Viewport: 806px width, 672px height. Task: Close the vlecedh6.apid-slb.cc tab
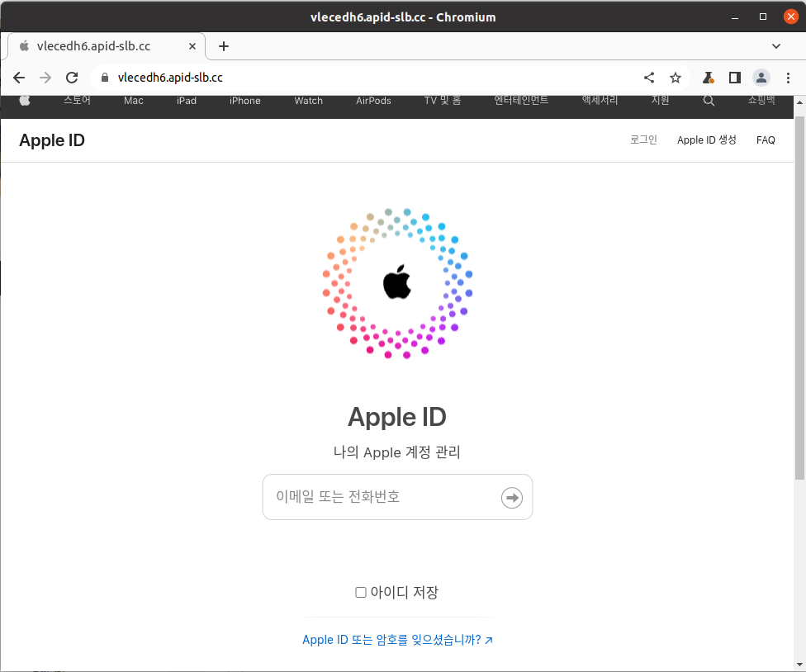click(x=192, y=46)
